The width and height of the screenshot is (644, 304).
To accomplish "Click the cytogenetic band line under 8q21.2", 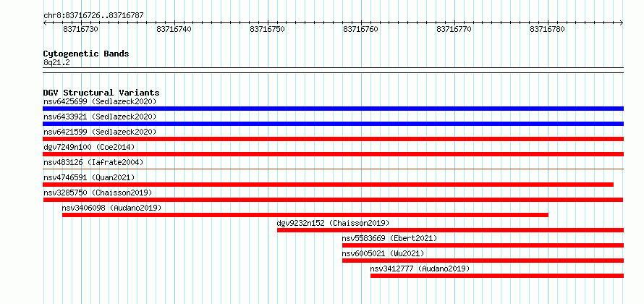I will point(333,70).
